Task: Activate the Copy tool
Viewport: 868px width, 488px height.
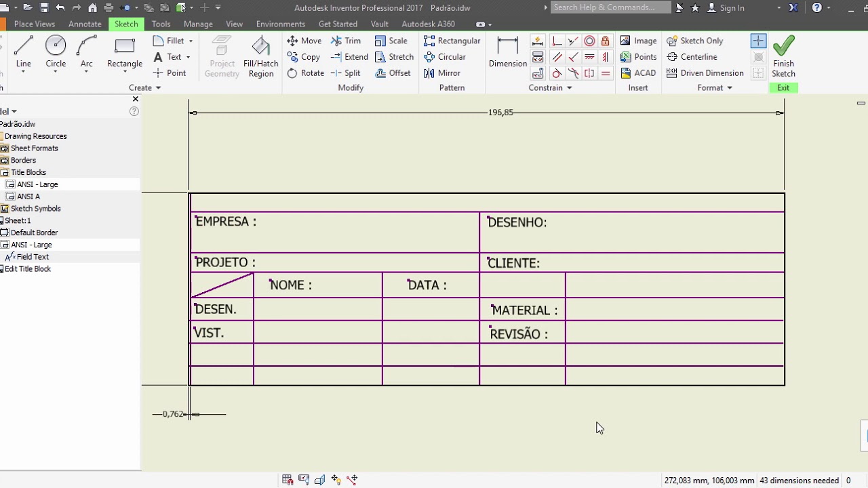Action: (x=304, y=57)
